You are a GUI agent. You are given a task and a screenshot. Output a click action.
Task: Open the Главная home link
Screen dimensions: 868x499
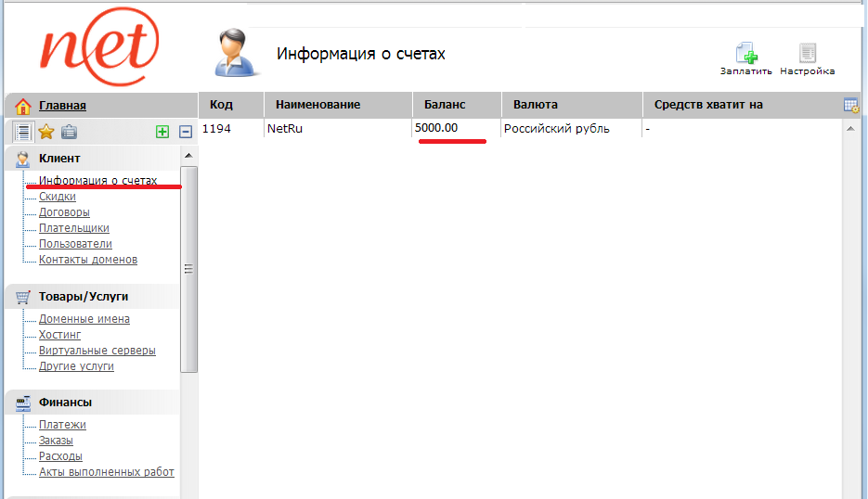tap(62, 106)
